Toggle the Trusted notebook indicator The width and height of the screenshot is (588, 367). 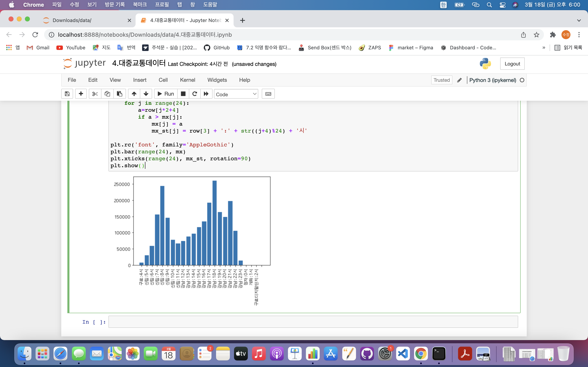click(441, 80)
